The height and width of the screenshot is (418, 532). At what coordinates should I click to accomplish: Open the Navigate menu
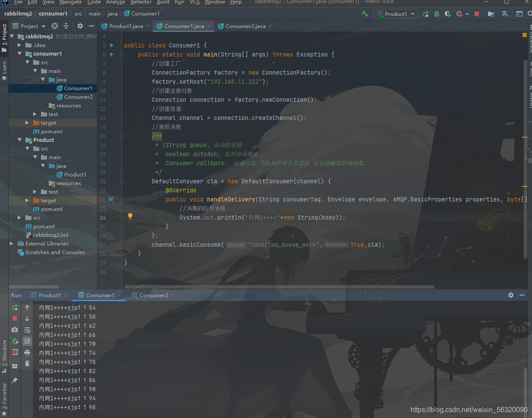(x=71, y=2)
